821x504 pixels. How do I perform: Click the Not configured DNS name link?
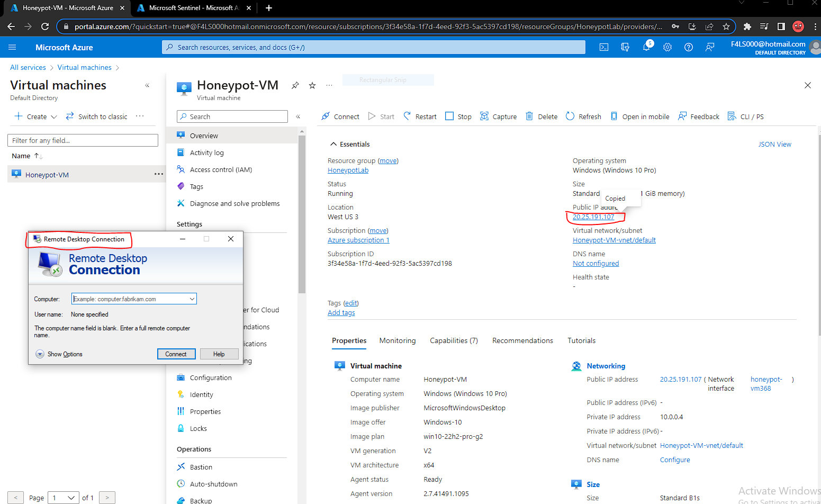(x=596, y=263)
